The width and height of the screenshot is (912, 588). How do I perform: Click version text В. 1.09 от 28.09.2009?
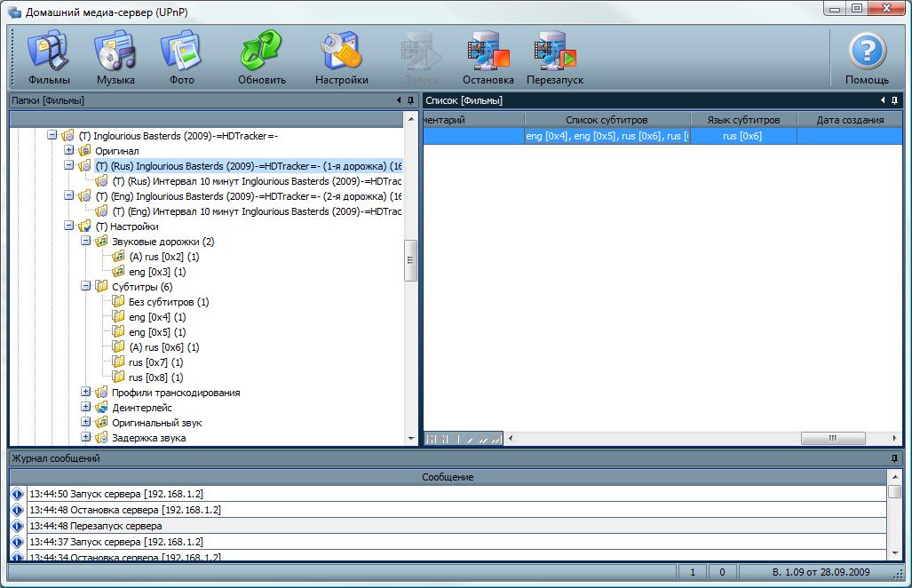point(821,572)
